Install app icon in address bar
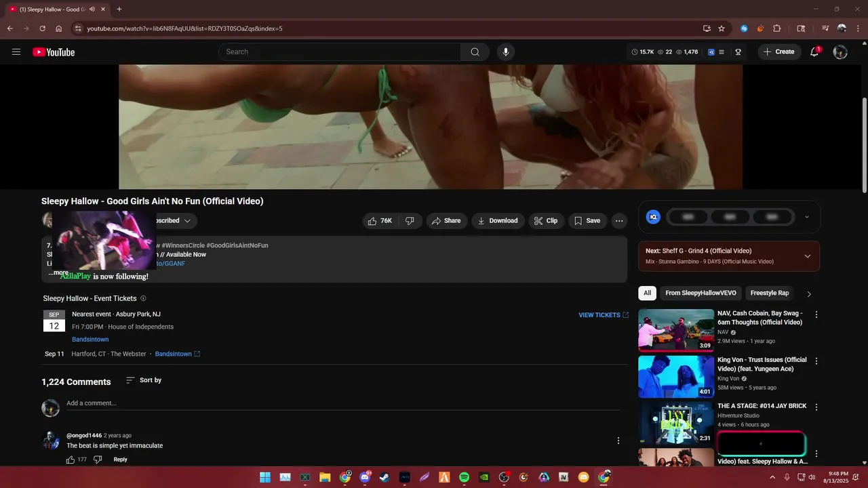Viewport: 868px width, 488px height. 707,28
